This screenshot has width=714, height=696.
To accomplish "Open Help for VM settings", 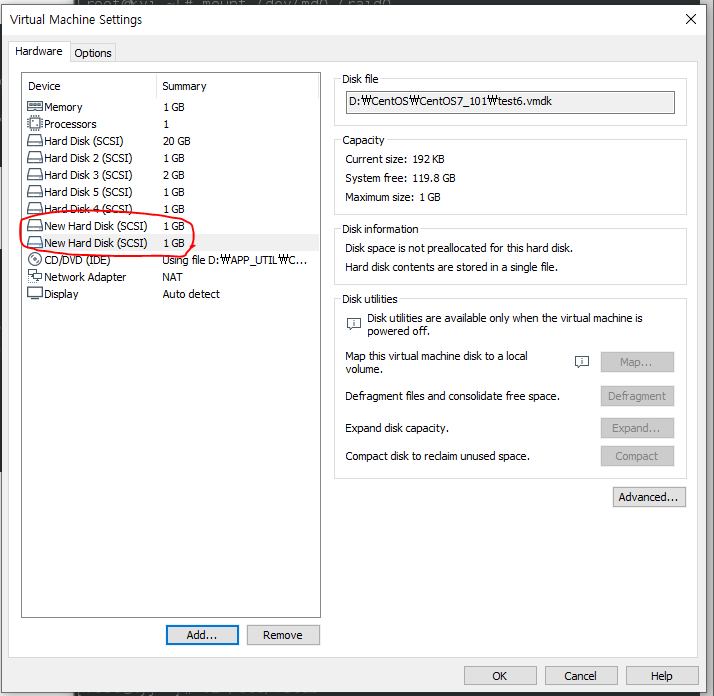I will click(662, 676).
